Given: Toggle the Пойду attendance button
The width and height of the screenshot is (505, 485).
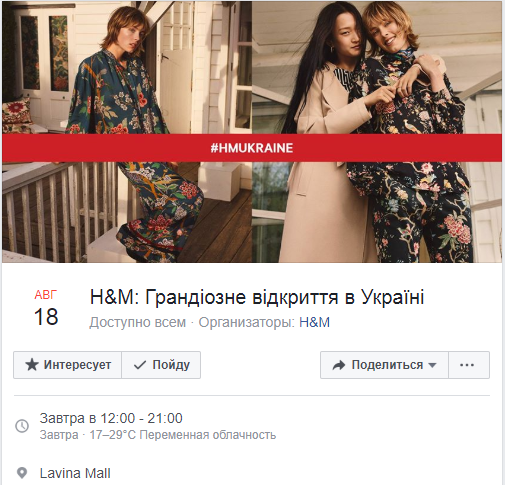Looking at the screenshot, I should pos(161,365).
